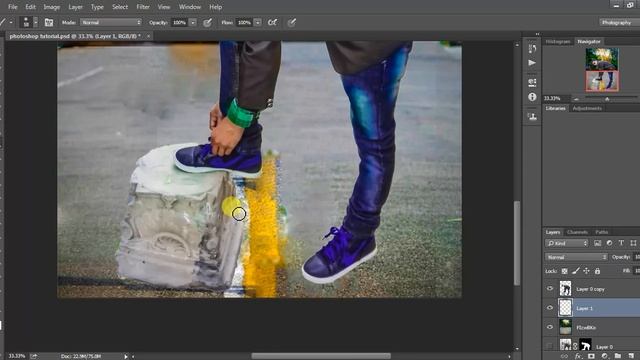
Task: Open the Actions panel play icon
Action: tap(532, 63)
